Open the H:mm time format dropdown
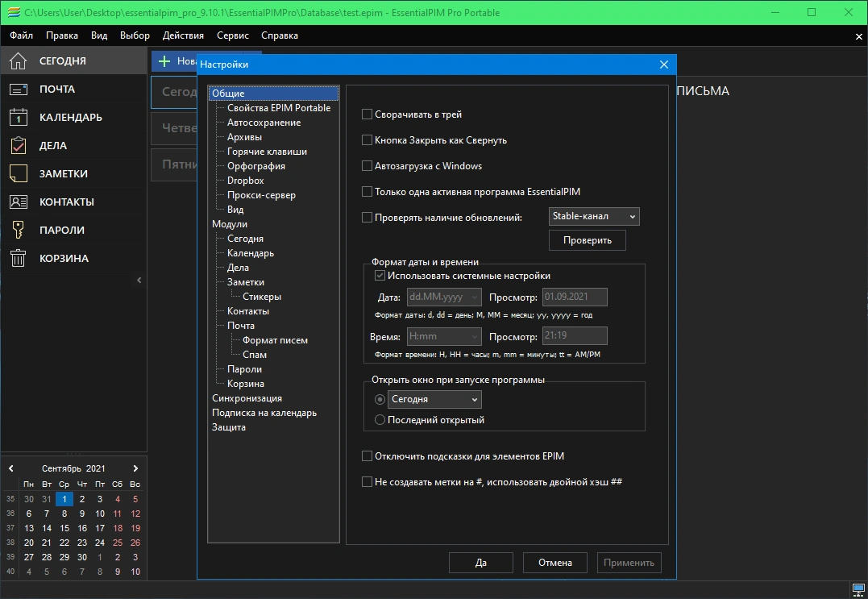The height and width of the screenshot is (599, 868). coord(444,336)
